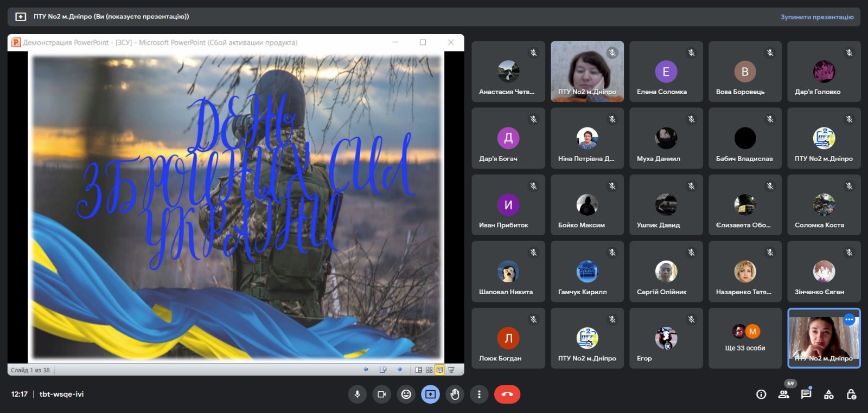Mute the microphone in the Meet toolbar
Viewport: 868px width, 413px height.
[357, 394]
